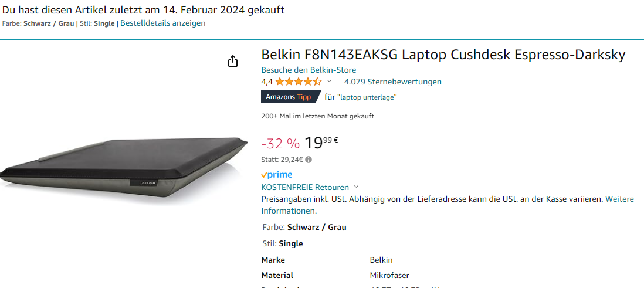Open the 4.079 Sternebewertungen reviews link

pos(392,82)
